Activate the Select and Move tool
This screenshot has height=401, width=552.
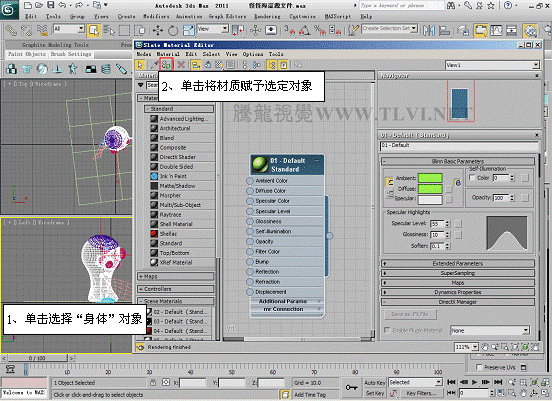(x=157, y=31)
